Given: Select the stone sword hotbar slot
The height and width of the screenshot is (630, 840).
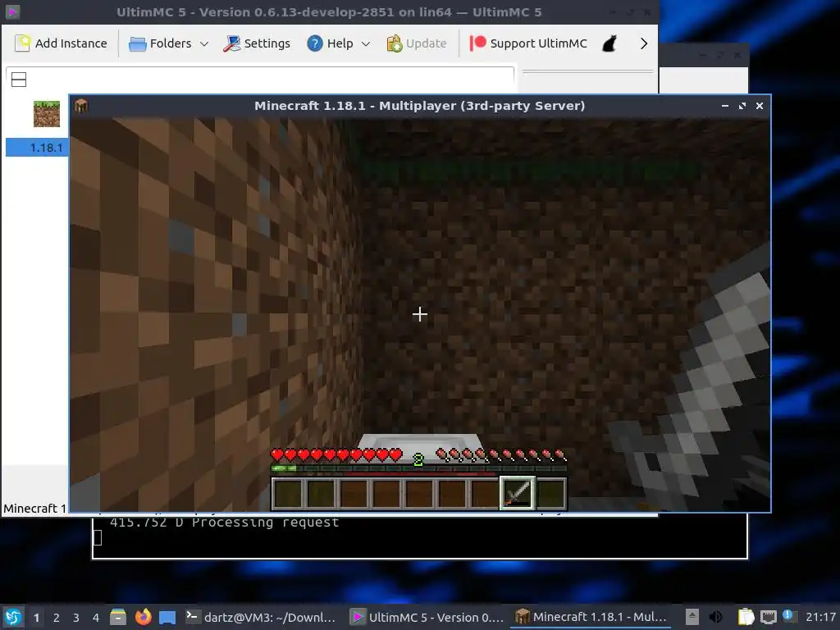Looking at the screenshot, I should coord(517,493).
